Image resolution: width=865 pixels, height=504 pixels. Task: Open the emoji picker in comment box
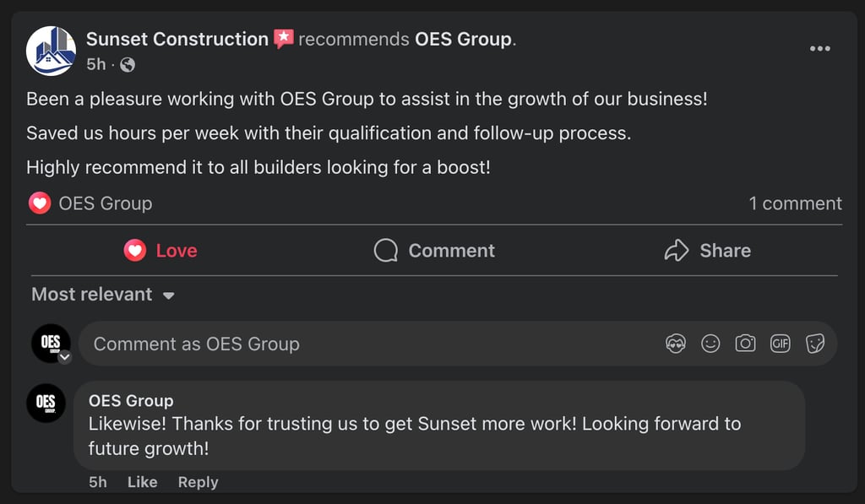tap(710, 344)
